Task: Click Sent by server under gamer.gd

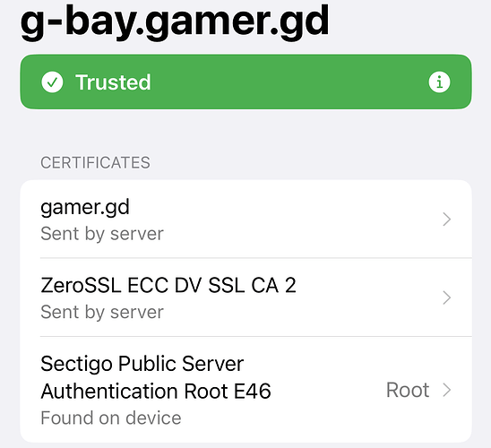Action: (102, 234)
